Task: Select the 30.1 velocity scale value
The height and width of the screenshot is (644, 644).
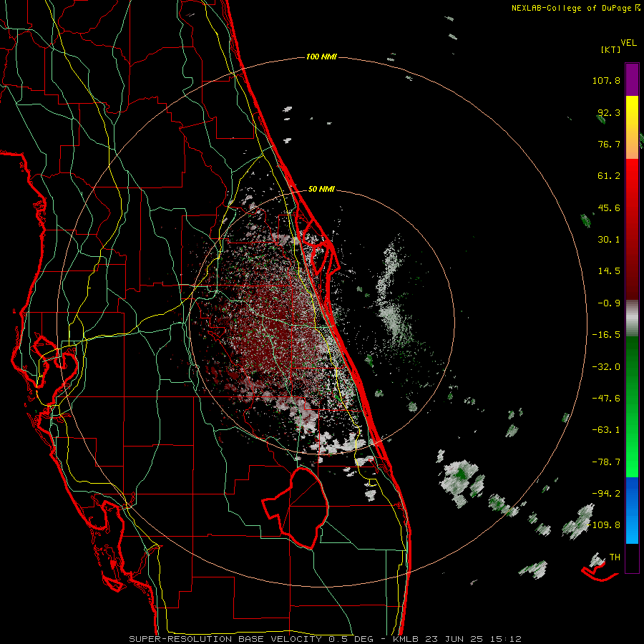Action: click(x=609, y=240)
